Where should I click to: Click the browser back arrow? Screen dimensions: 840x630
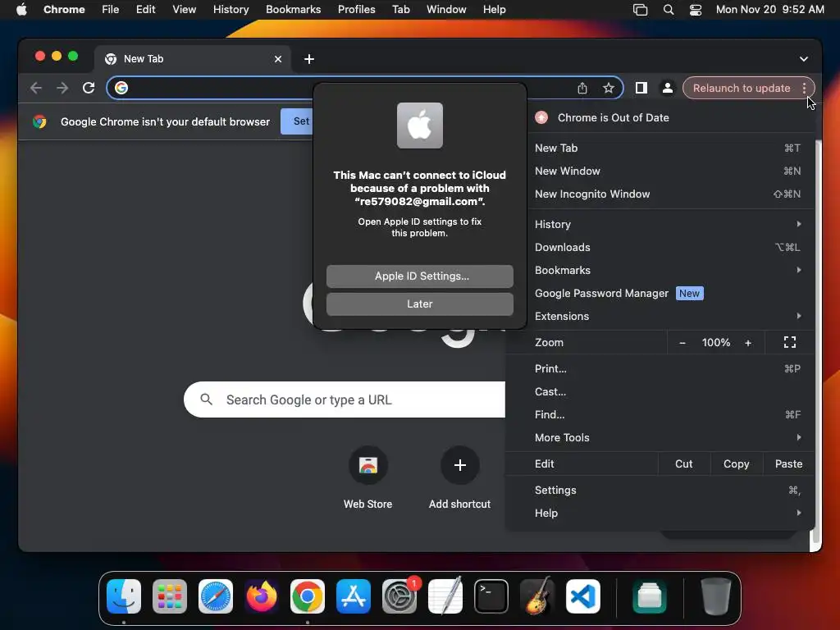point(36,88)
